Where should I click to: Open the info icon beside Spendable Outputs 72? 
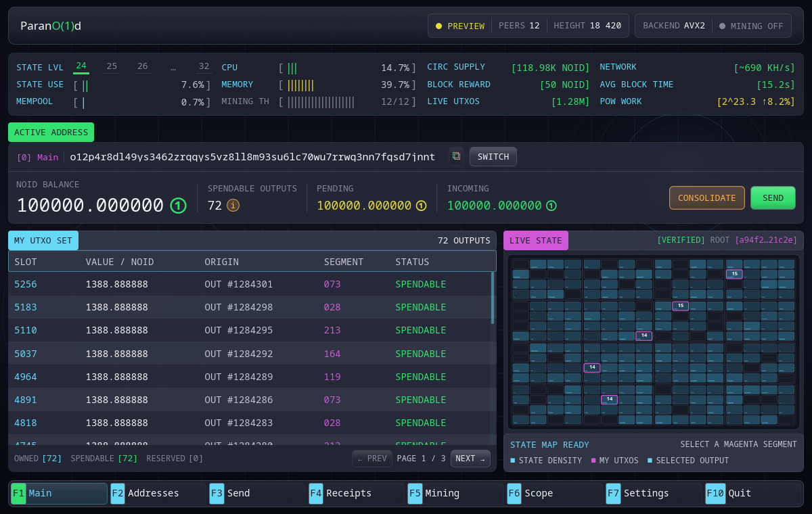click(x=233, y=205)
